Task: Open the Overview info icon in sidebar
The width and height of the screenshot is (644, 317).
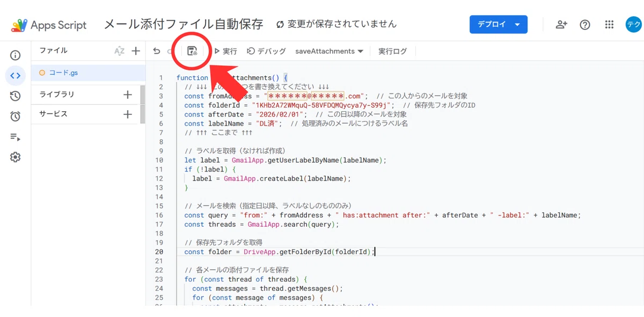Action: point(16,55)
